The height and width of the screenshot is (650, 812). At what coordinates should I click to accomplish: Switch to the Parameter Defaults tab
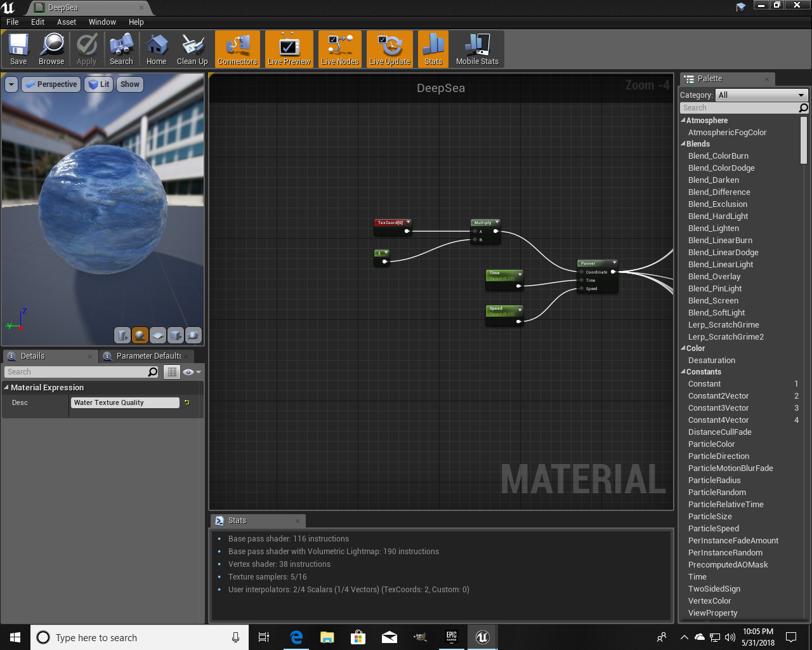pos(146,356)
